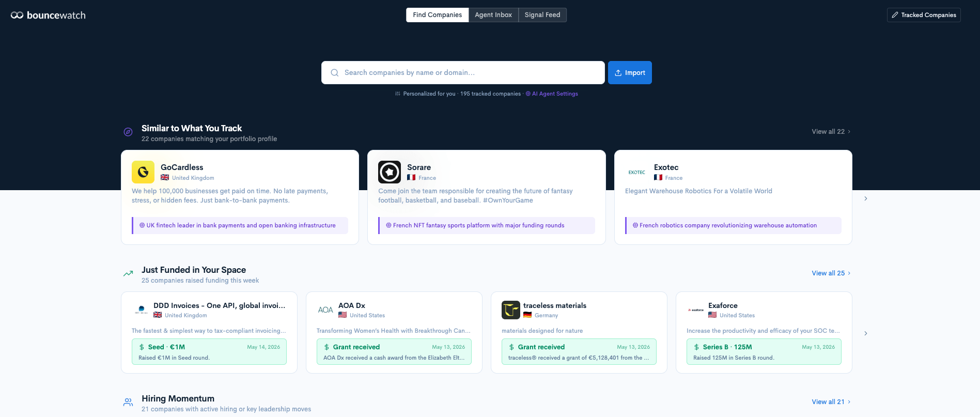Screen dimensions: 980x417
Task: Open the GoCardless company logo
Action: [143, 172]
